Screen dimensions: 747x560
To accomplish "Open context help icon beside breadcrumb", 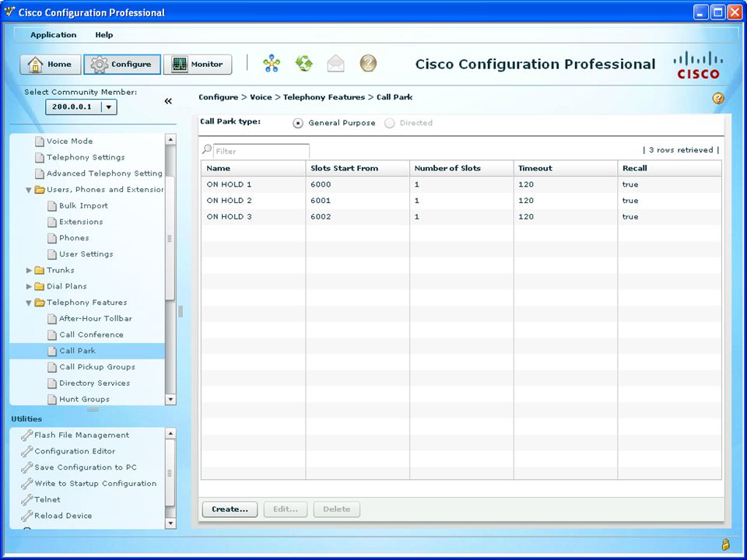I will coord(718,98).
